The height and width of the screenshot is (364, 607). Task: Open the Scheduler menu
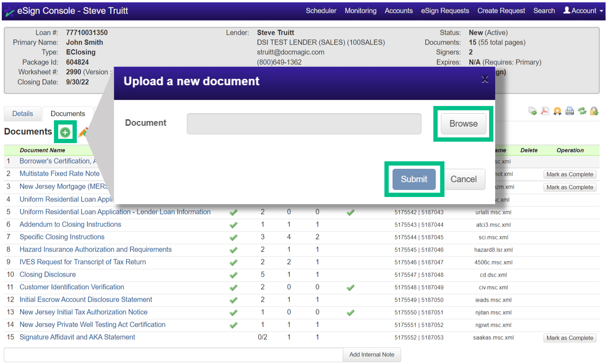click(x=321, y=11)
